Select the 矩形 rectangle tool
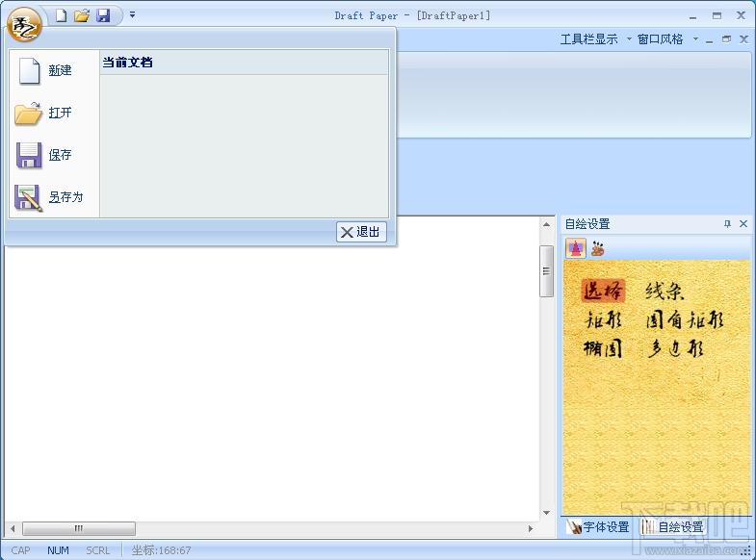Screen dimensions: 756x560 pyautogui.click(x=603, y=319)
